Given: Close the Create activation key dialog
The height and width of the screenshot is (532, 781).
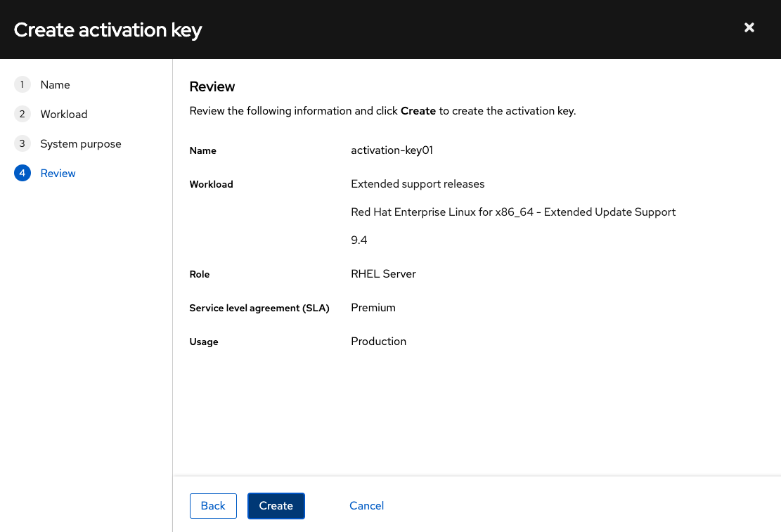Looking at the screenshot, I should (749, 27).
